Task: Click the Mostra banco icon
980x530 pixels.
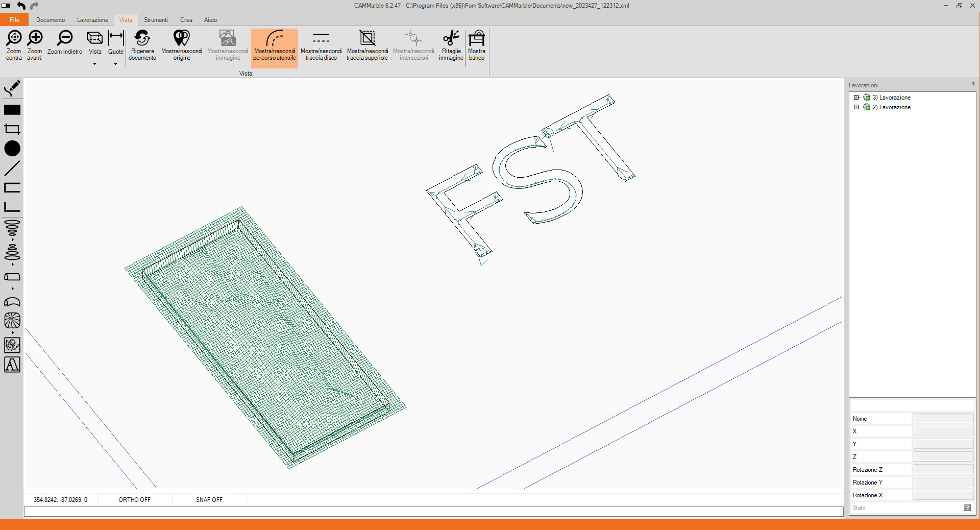Action: [x=476, y=38]
